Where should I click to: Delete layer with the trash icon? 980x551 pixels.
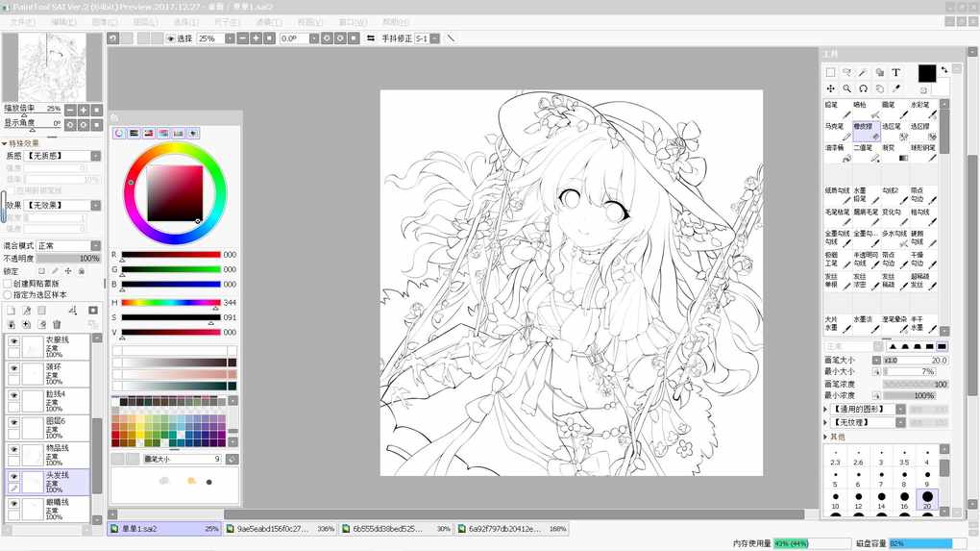click(x=57, y=324)
